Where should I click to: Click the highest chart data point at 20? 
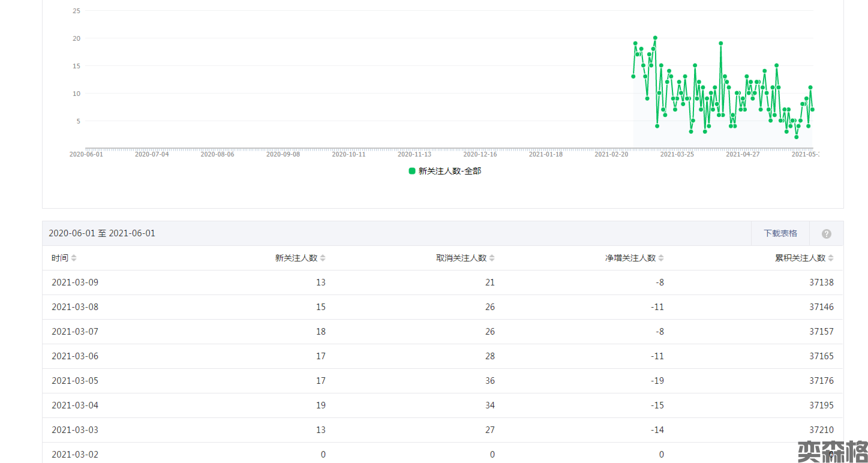click(655, 38)
